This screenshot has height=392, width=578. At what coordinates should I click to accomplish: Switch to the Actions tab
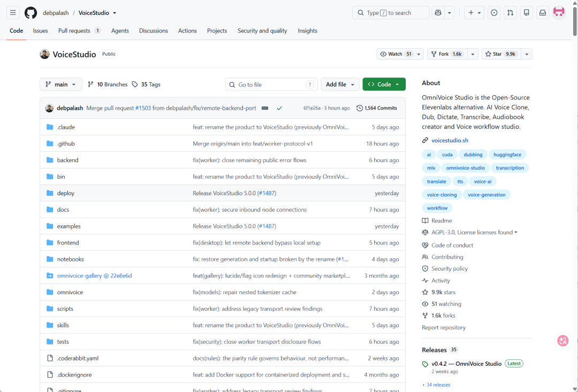187,30
